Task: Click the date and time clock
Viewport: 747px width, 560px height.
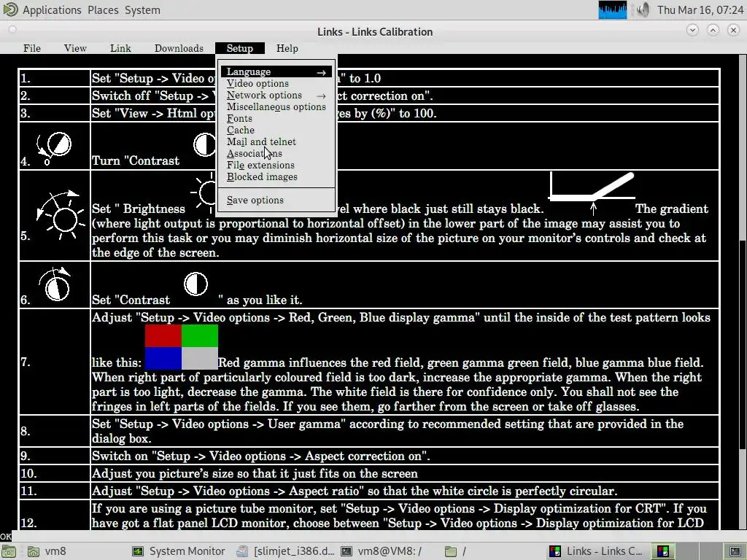Action: pyautogui.click(x=700, y=10)
